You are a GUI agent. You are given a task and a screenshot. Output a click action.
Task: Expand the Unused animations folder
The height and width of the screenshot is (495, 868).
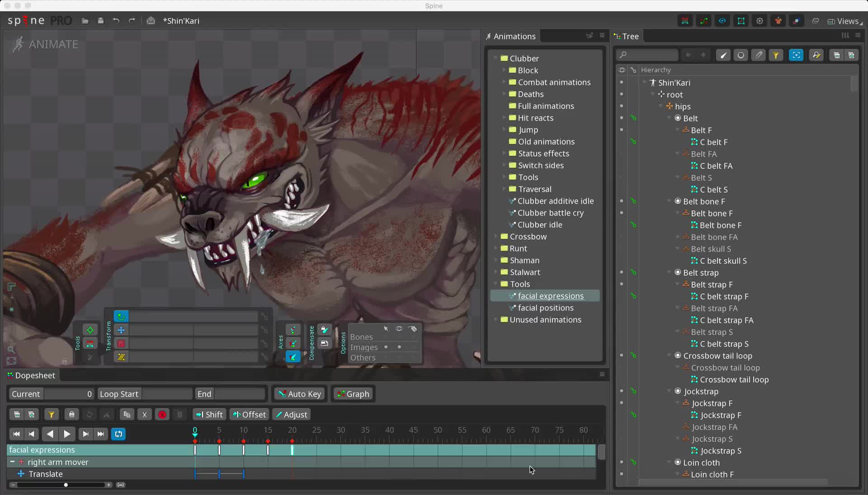[495, 319]
